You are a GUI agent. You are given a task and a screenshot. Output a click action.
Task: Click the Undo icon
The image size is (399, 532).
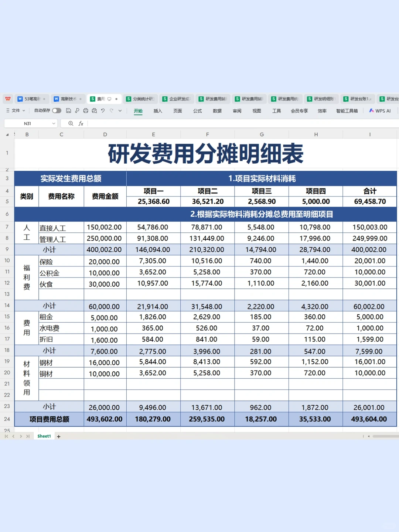point(103,111)
